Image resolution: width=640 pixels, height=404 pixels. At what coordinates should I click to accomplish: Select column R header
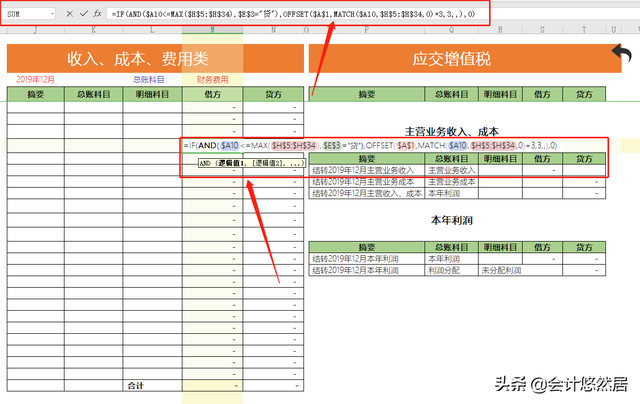pyautogui.click(x=500, y=30)
